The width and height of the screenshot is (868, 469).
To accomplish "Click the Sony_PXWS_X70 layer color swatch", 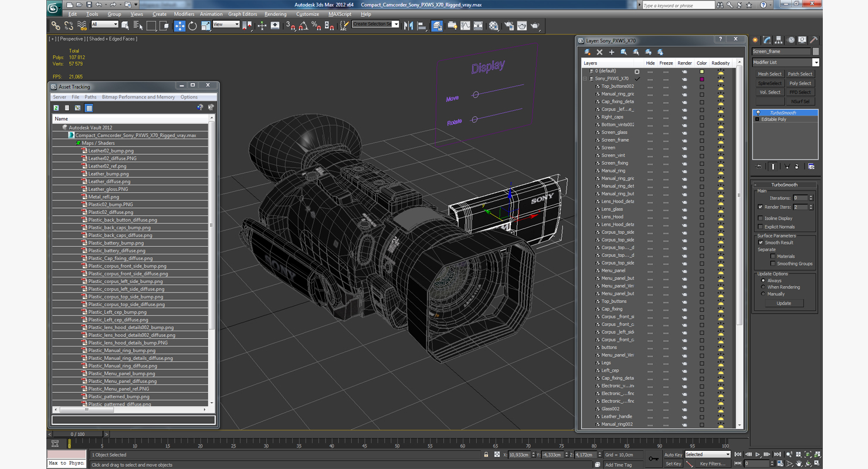I will (701, 79).
